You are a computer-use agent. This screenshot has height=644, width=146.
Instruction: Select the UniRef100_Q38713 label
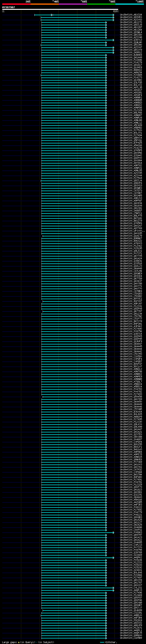click(x=131, y=40)
